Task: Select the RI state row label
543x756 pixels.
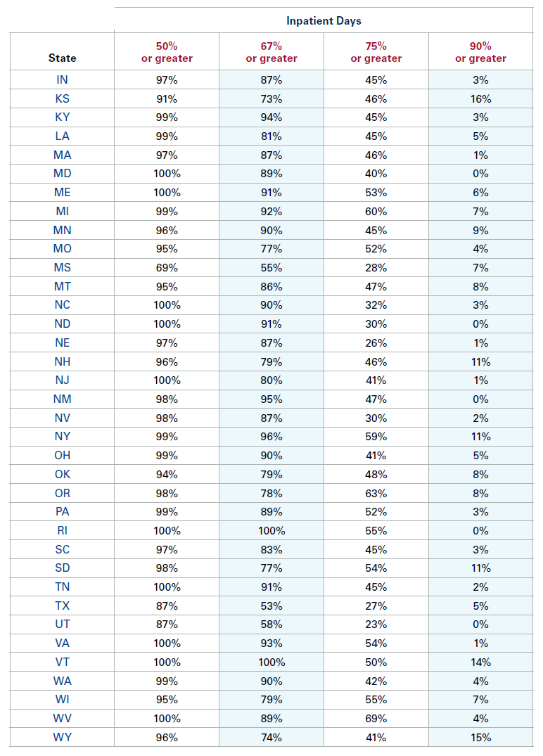Action: (63, 530)
